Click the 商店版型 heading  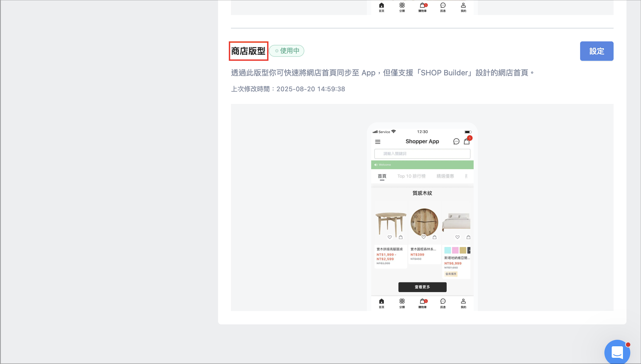(248, 51)
